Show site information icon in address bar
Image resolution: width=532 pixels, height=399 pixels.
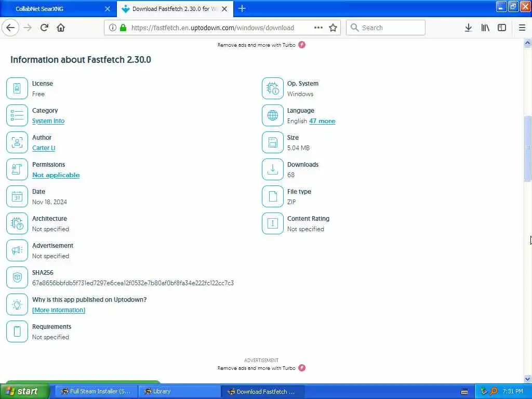tap(112, 28)
